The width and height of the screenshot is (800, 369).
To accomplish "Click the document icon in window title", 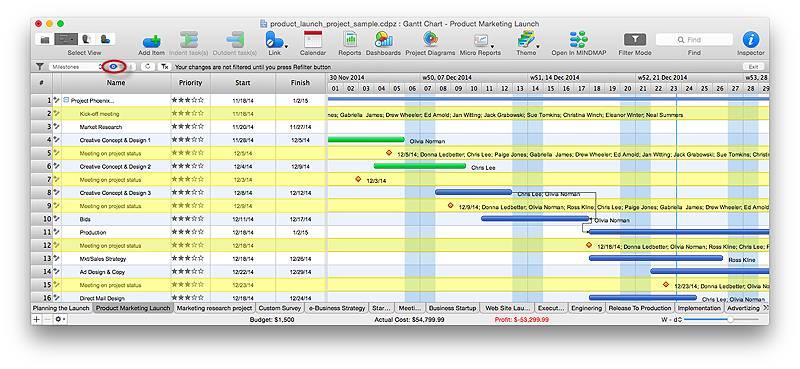I will click(263, 23).
